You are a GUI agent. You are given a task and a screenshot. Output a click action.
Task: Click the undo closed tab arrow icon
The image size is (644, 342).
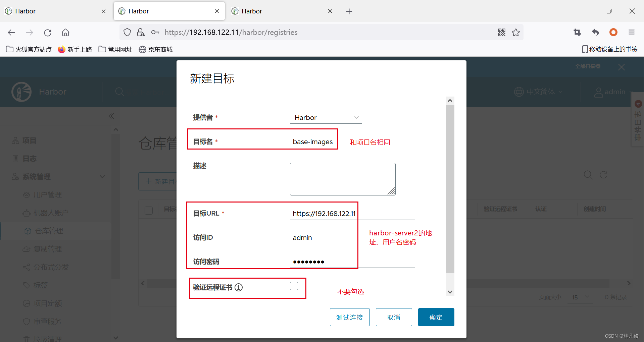[x=595, y=33]
